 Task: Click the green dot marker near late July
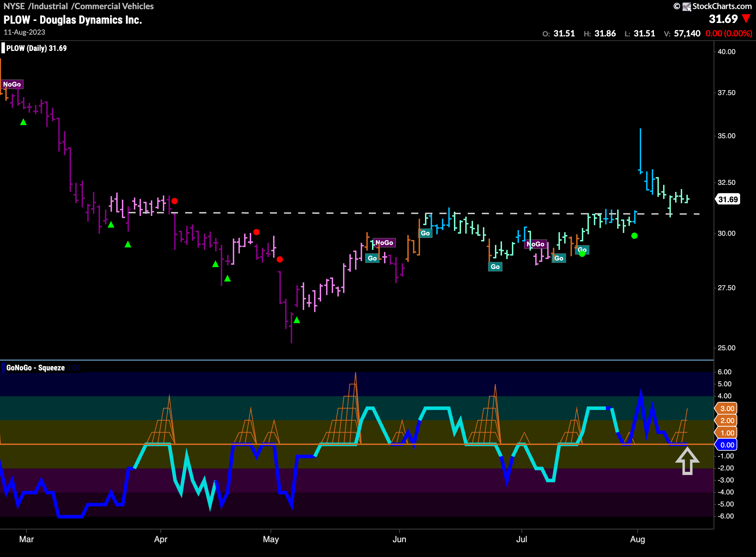coord(634,236)
